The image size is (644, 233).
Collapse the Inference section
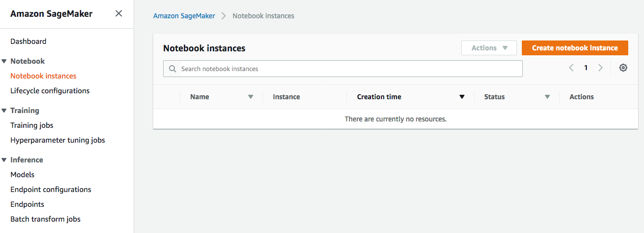coord(4,160)
